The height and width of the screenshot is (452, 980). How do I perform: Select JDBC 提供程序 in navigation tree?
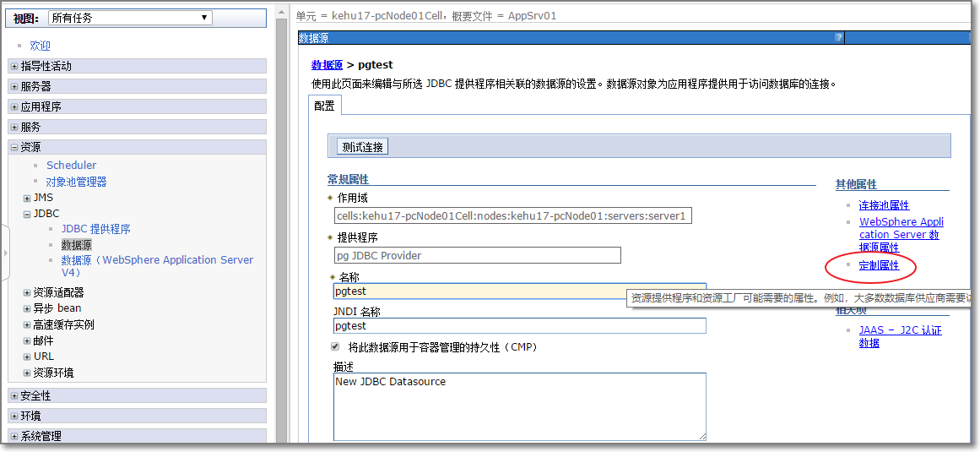pos(95,229)
